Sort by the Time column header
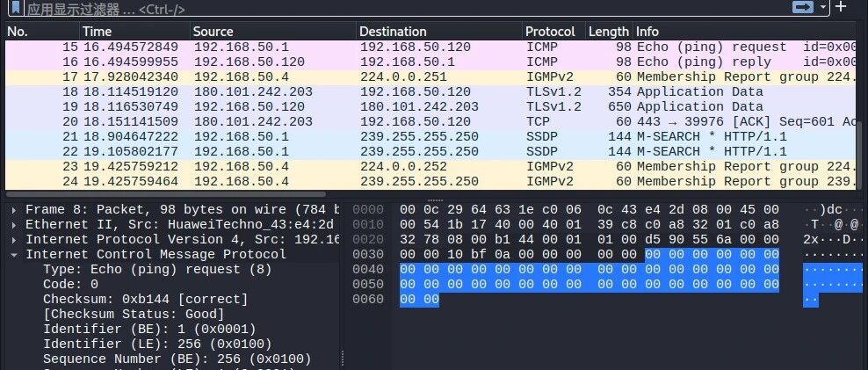The image size is (868, 370). [x=135, y=32]
